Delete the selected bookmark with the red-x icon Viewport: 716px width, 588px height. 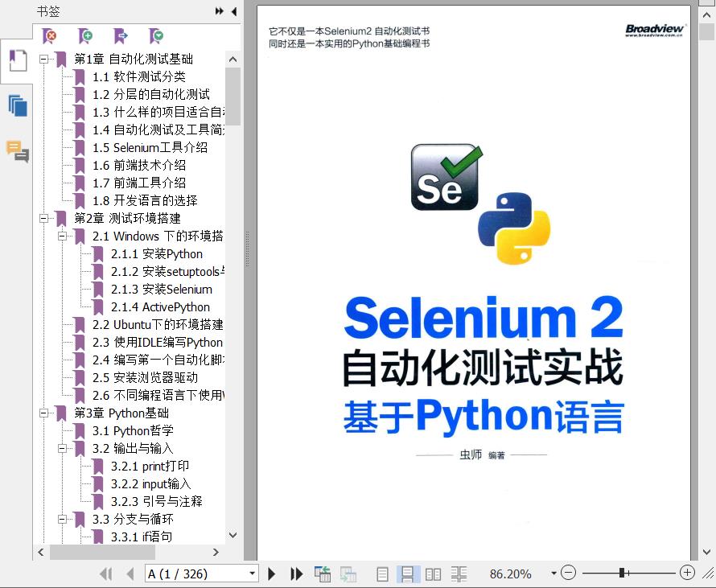49,35
